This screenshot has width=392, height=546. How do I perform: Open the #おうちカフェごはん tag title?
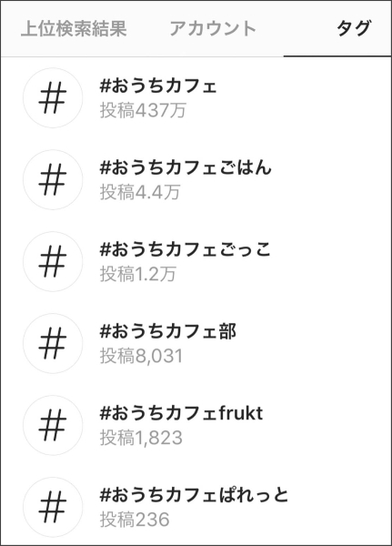coord(186,167)
